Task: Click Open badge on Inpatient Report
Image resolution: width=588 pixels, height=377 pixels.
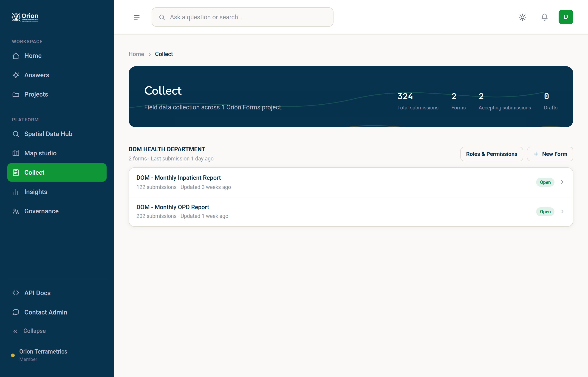Action: [545, 182]
